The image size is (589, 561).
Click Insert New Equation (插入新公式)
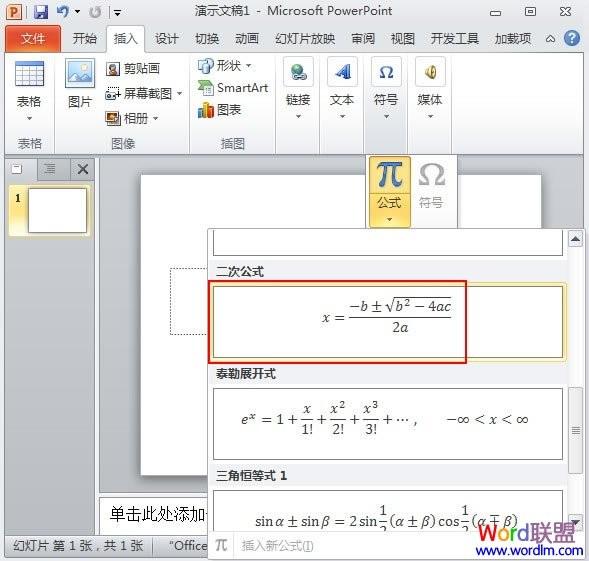(277, 545)
